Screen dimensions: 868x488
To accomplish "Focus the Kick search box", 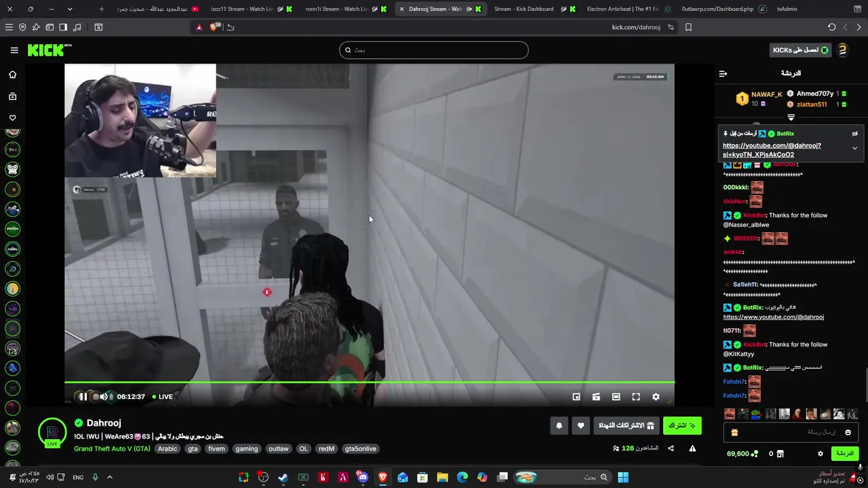I will [x=434, y=50].
